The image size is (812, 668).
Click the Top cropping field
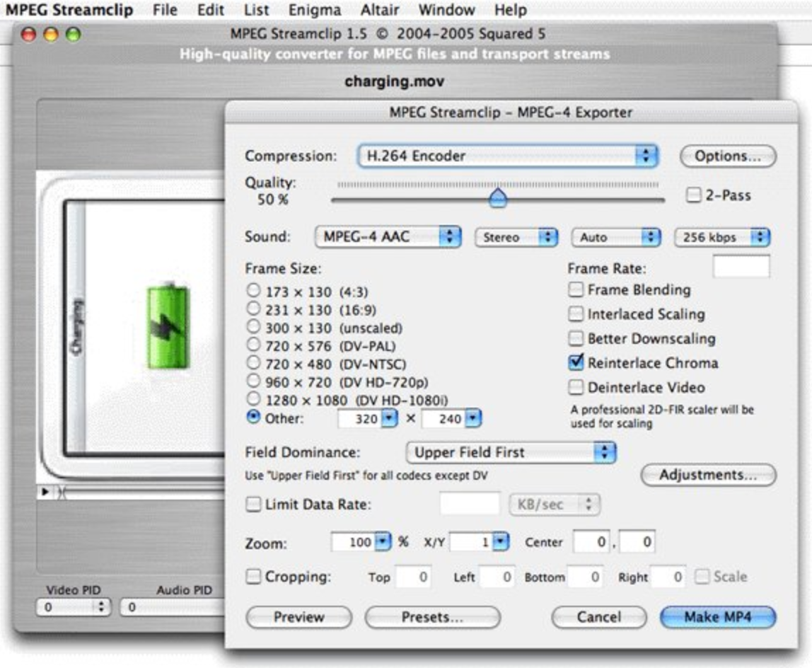pos(413,577)
